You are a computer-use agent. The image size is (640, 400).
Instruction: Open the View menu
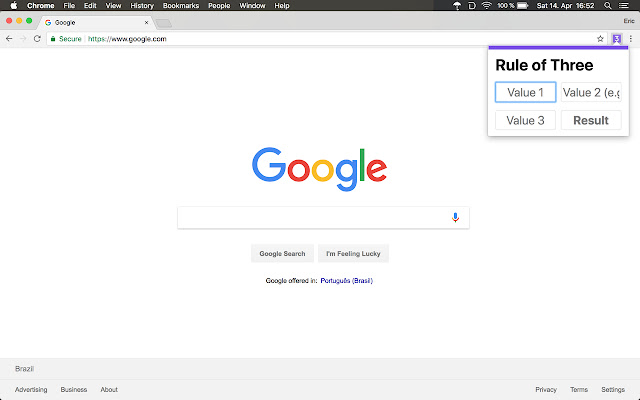point(113,6)
